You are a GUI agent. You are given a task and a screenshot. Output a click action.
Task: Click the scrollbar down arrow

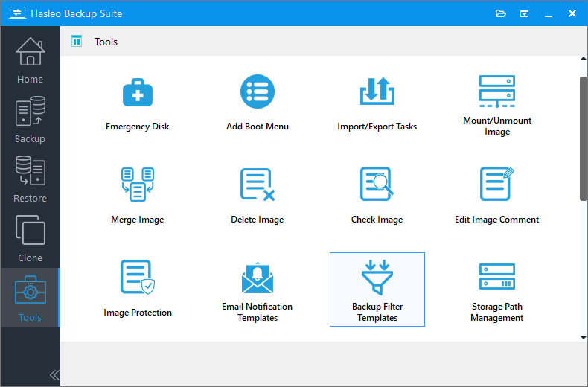tap(583, 338)
